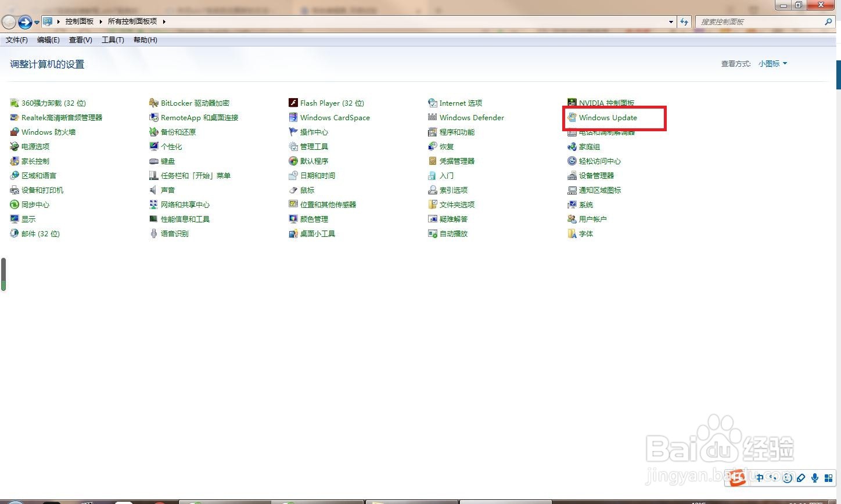The width and height of the screenshot is (841, 504).
Task: Click the 网络和共享中心 icon
Action: point(154,204)
